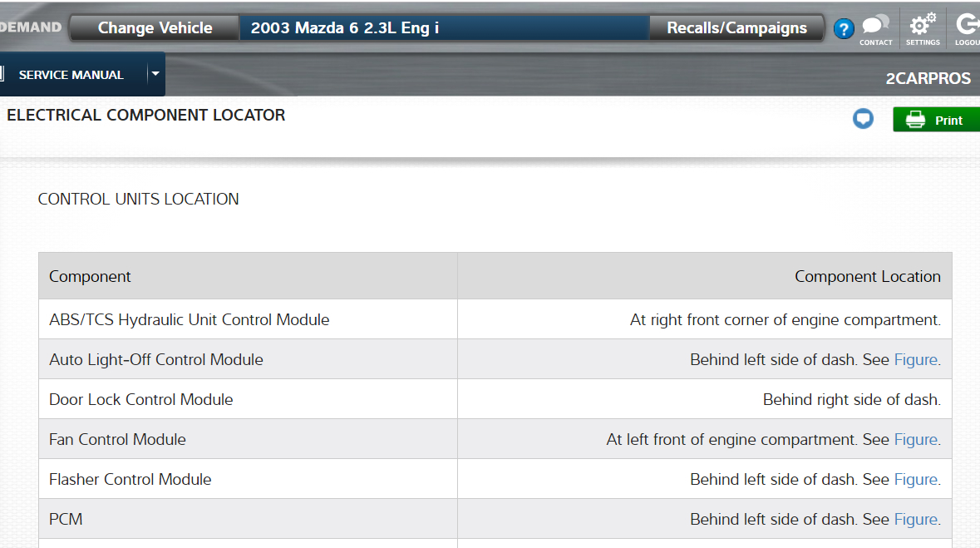Select the Door Lock Control Module row

tap(141, 400)
